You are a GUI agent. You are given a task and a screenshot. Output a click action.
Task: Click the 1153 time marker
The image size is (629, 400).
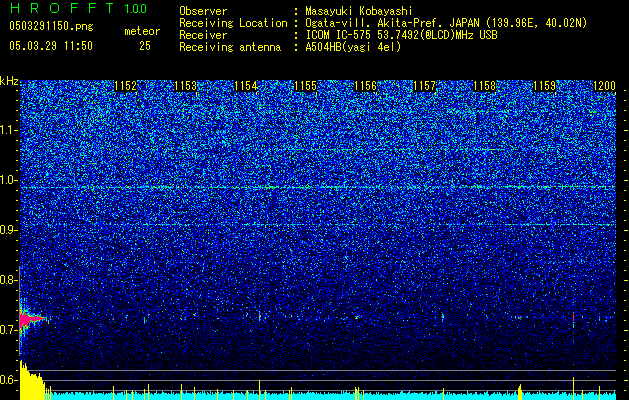186,86
